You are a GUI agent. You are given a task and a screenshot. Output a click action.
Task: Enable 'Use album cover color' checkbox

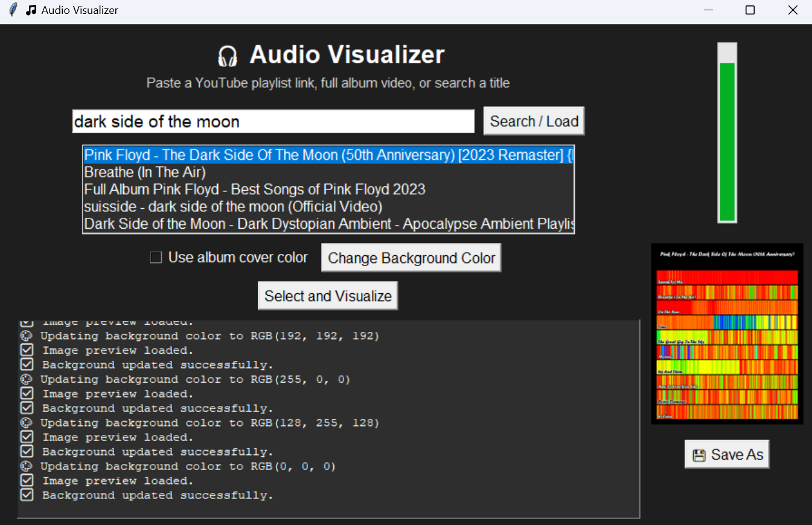coord(156,258)
